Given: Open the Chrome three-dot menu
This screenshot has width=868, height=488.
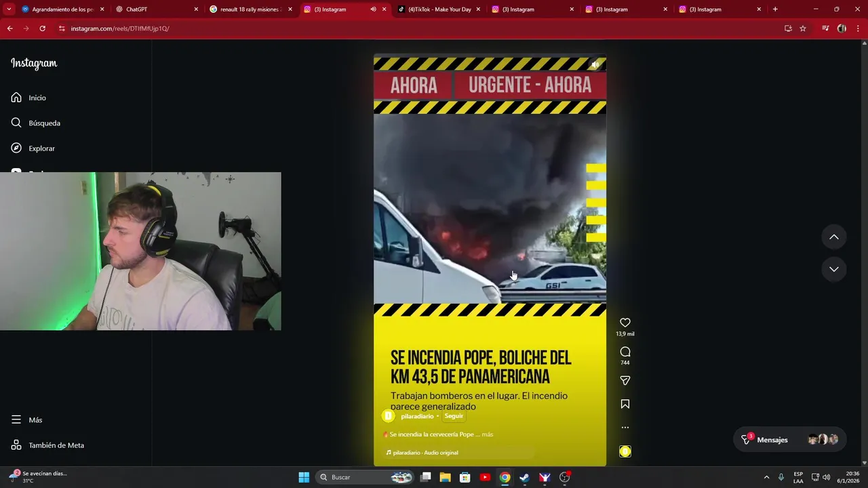Looking at the screenshot, I should point(857,28).
